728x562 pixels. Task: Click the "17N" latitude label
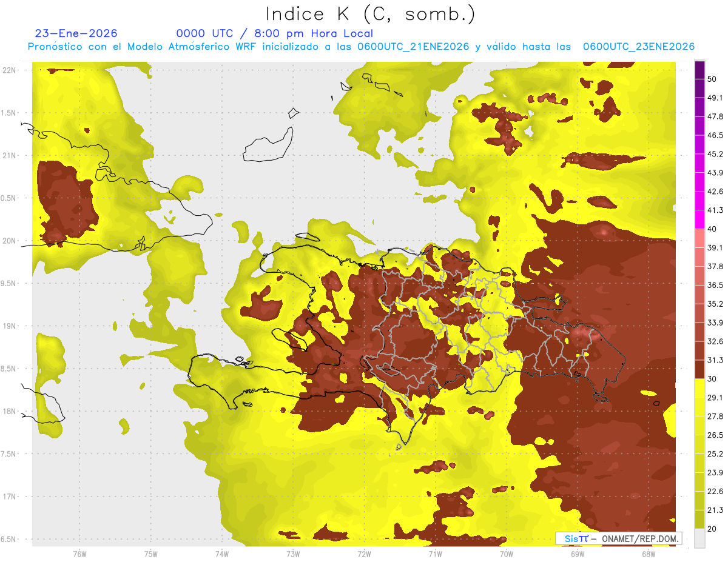(9, 497)
